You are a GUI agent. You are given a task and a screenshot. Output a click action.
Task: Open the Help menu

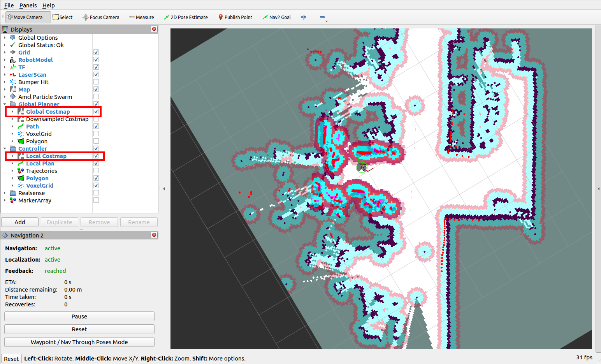pyautogui.click(x=49, y=5)
